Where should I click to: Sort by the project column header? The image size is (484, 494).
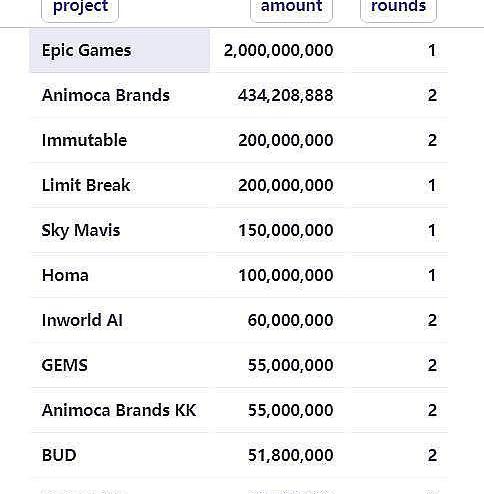coord(80,8)
